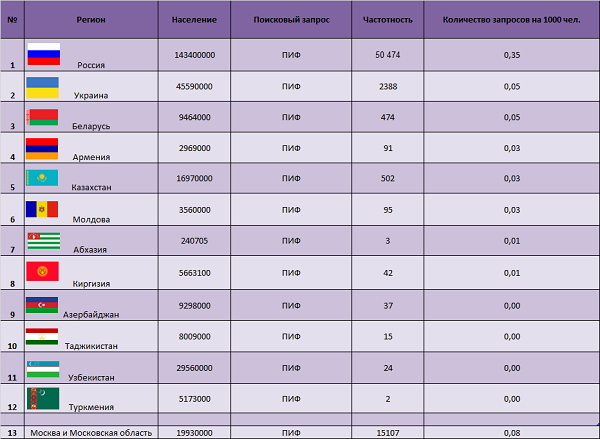The image size is (600, 439).
Task: Click the "Молдова" region name
Action: [91, 219]
